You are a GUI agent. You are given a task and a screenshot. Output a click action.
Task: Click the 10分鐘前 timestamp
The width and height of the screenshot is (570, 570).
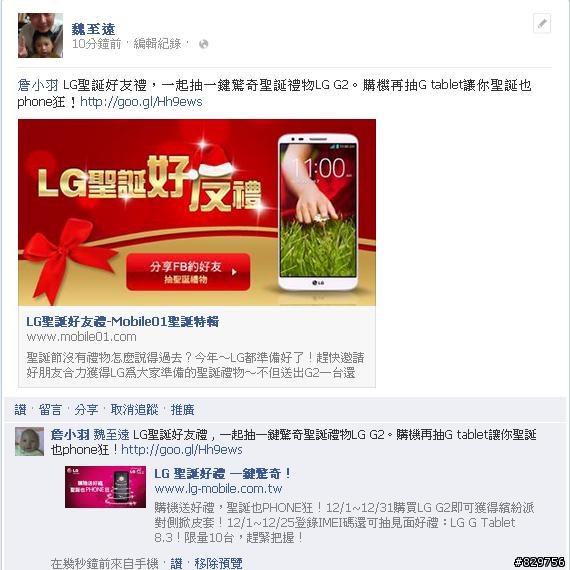[x=97, y=44]
